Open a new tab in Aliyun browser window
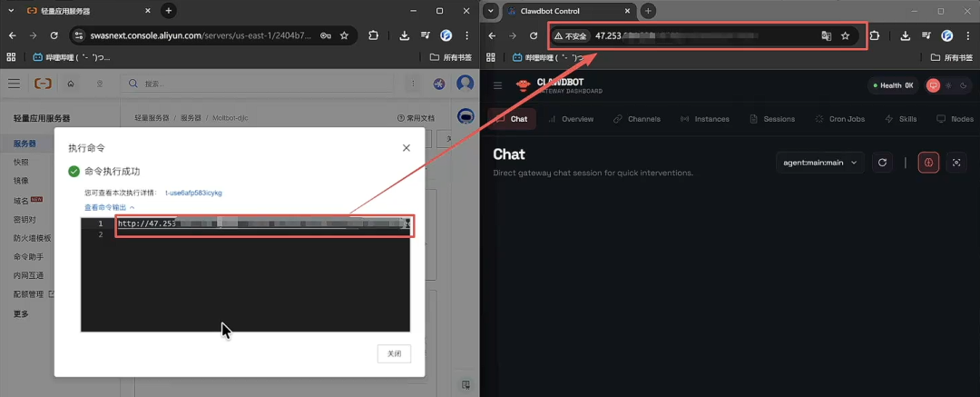Screen dimensions: 980x397 click(x=169, y=11)
